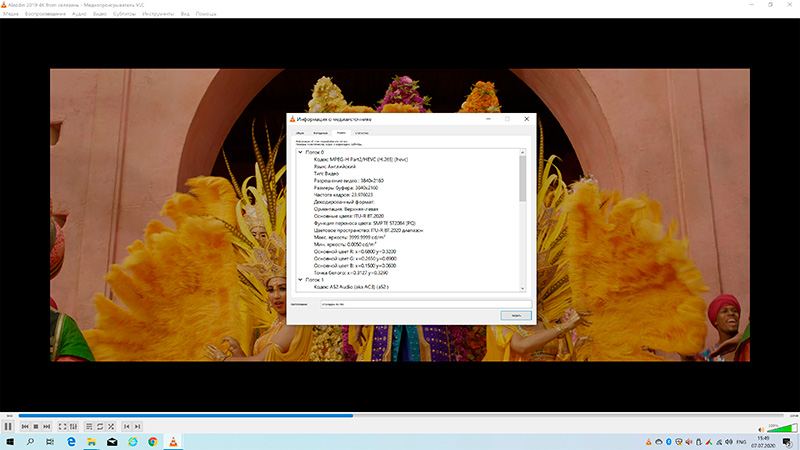The width and height of the screenshot is (800, 450).
Task: Open extended settings equalizer icon
Action: (74, 427)
